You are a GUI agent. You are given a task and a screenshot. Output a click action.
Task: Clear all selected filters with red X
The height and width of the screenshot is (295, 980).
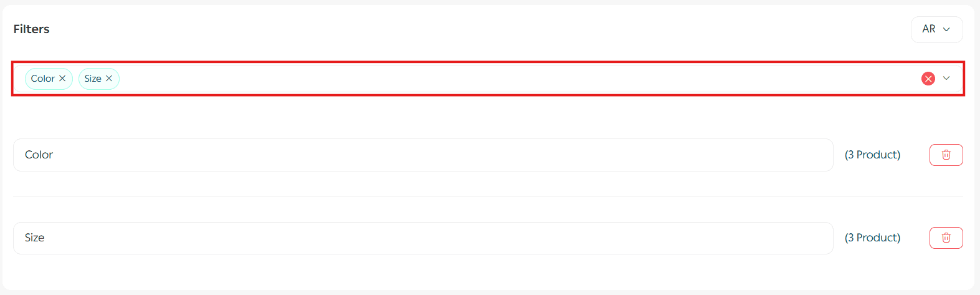coord(928,79)
